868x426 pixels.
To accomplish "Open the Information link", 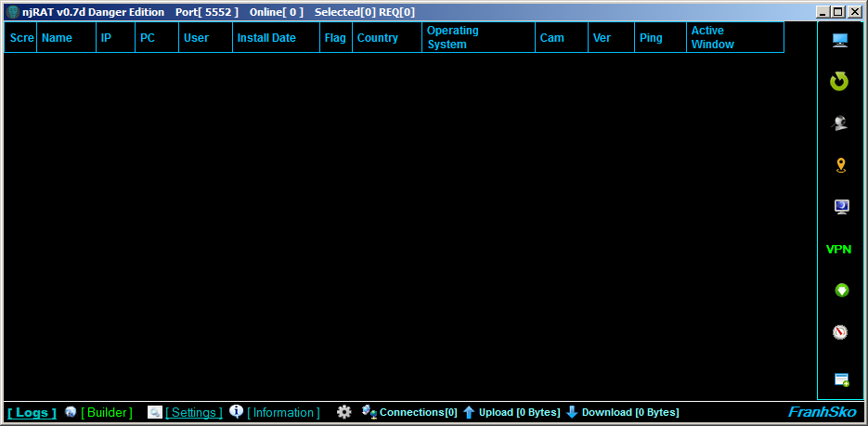I will [283, 412].
